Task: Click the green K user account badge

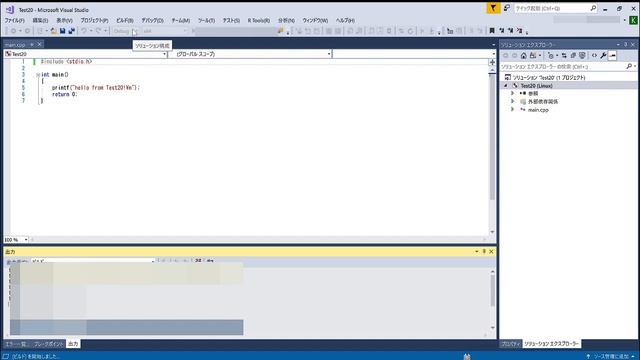Action: [633, 20]
